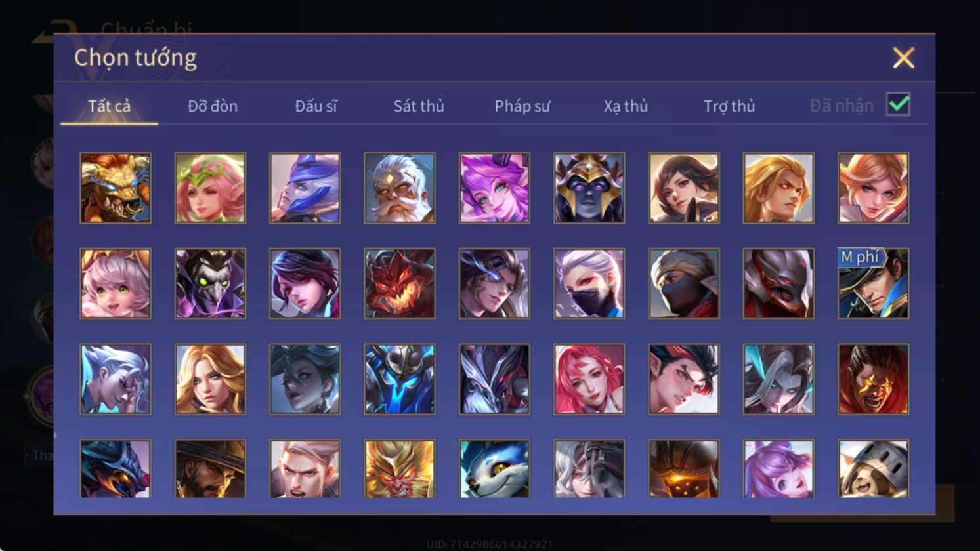Switch to the 'Đỡ đòn' tab
Screen dimensions: 980x551
coord(213,106)
